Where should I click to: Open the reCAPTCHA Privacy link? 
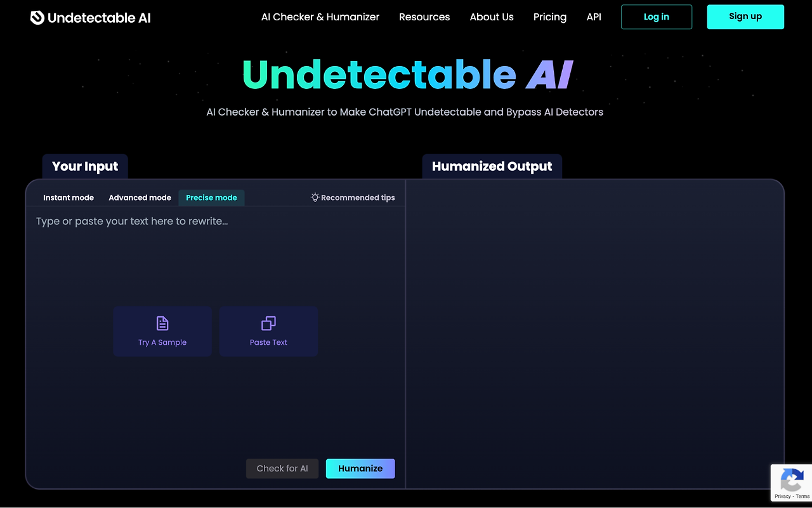click(782, 497)
